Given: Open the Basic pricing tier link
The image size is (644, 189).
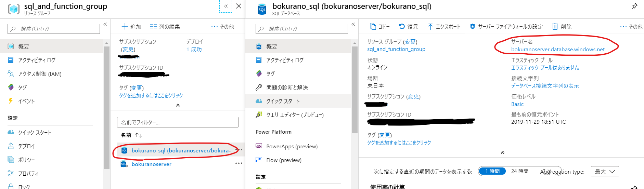Looking at the screenshot, I should (x=517, y=104).
